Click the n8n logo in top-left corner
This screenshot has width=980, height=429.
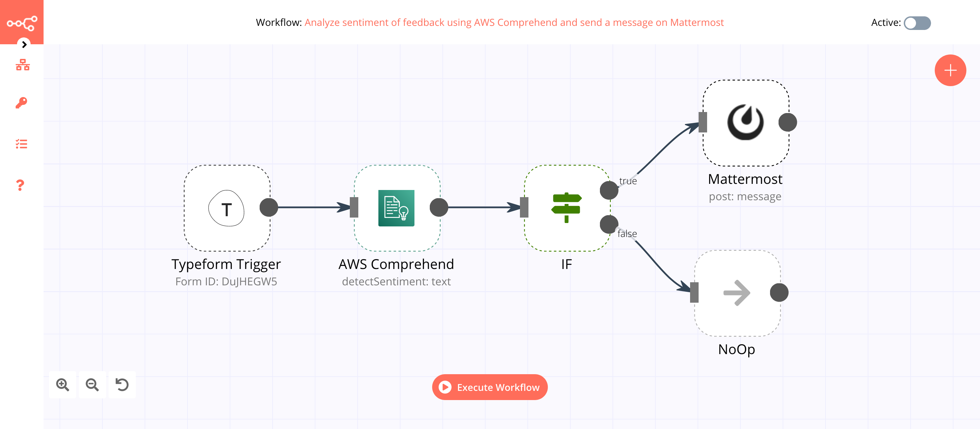point(22,22)
